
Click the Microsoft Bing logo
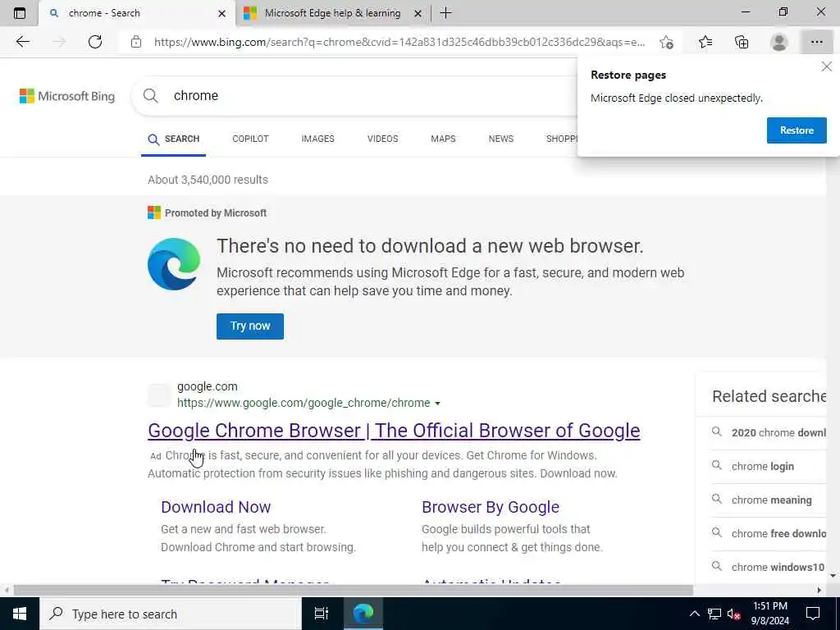(x=67, y=96)
